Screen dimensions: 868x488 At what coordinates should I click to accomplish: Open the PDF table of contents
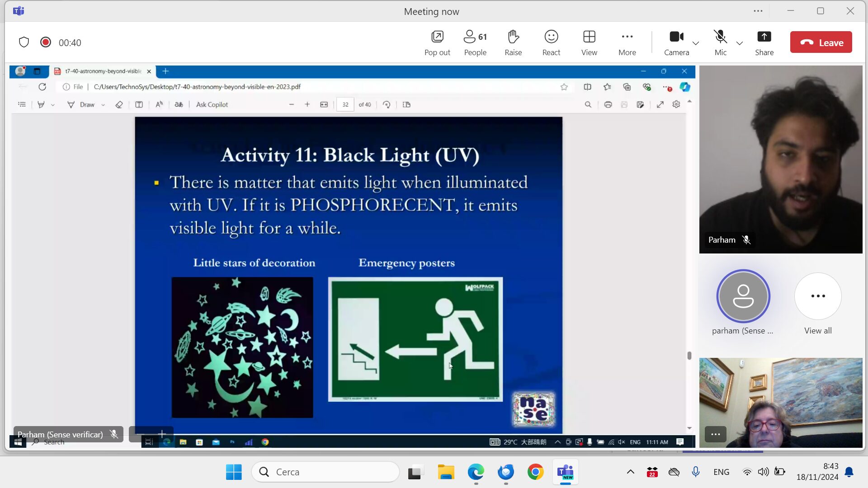coord(22,104)
